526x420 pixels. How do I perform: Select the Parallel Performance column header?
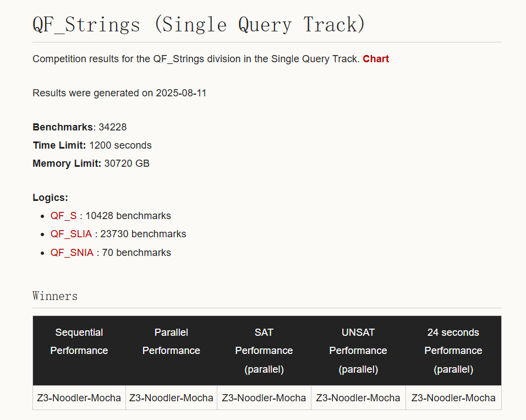coord(171,341)
